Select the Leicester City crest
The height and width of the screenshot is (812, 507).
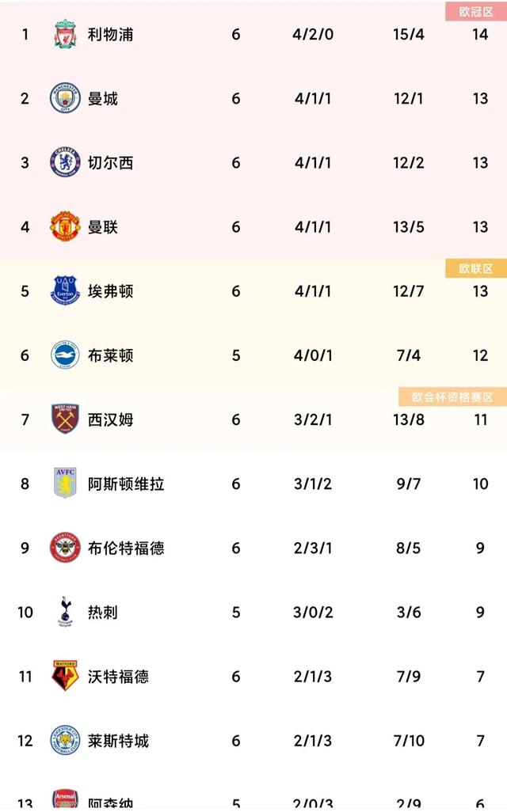[x=65, y=739]
